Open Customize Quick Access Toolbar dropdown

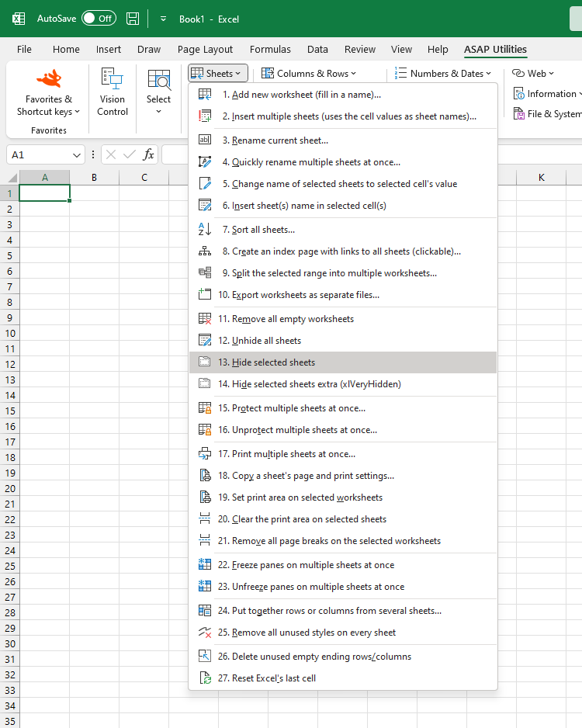coord(163,19)
